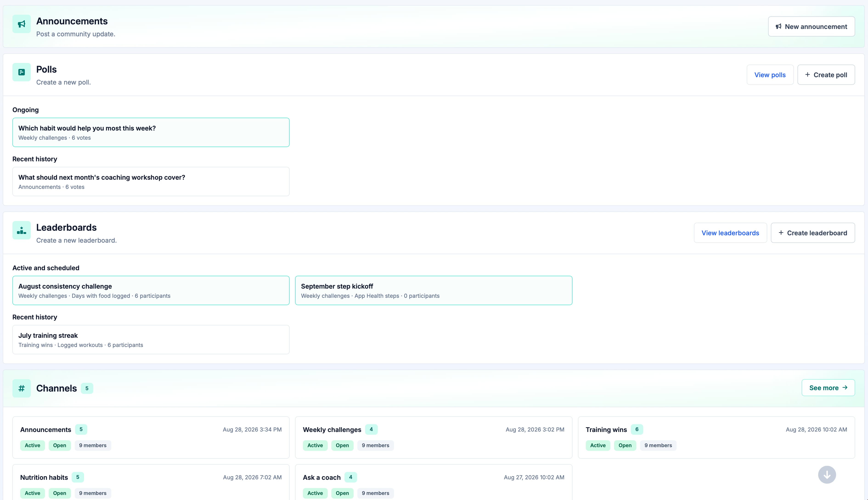Open the 'Which habit would help you most' poll
This screenshot has height=500, width=868.
click(x=151, y=133)
